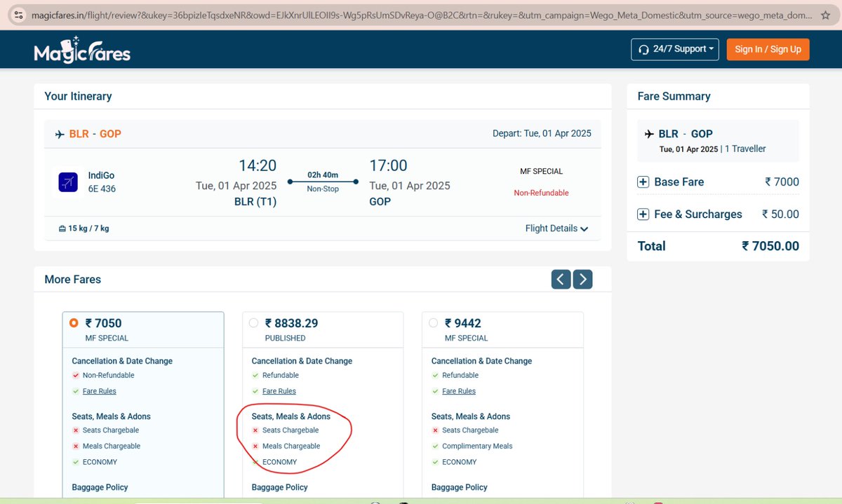Click the red Non-Refundable itinerary label
The image size is (842, 504).
[x=541, y=193]
